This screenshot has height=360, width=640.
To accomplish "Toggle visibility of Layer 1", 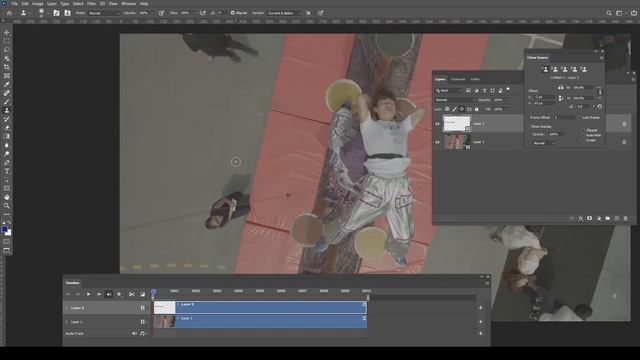I will click(438, 142).
